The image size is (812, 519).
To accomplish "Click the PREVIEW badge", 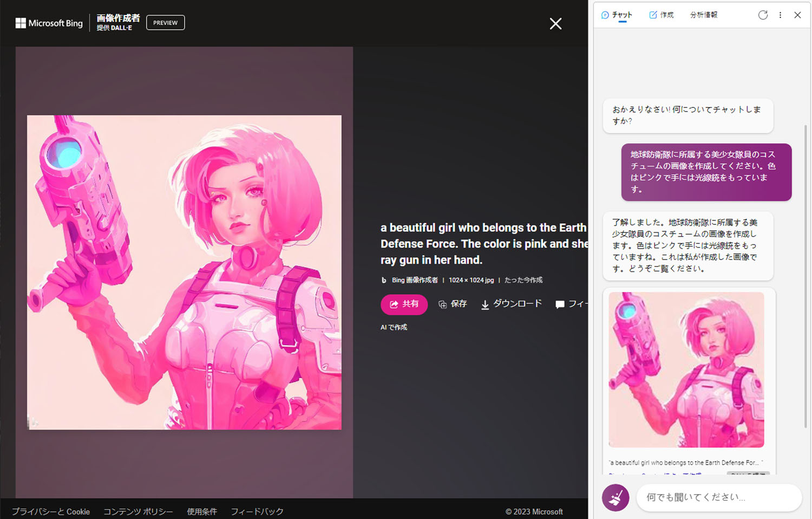I will (165, 23).
